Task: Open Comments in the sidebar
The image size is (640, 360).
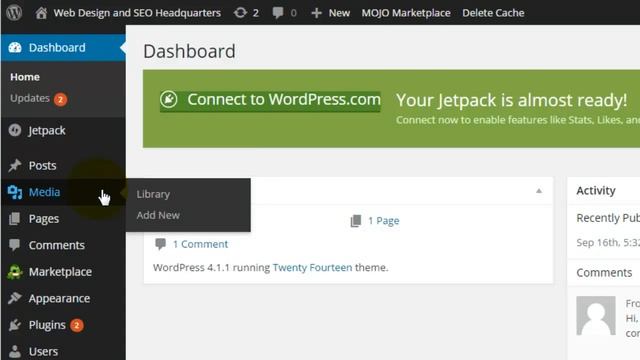Action: pyautogui.click(x=57, y=245)
